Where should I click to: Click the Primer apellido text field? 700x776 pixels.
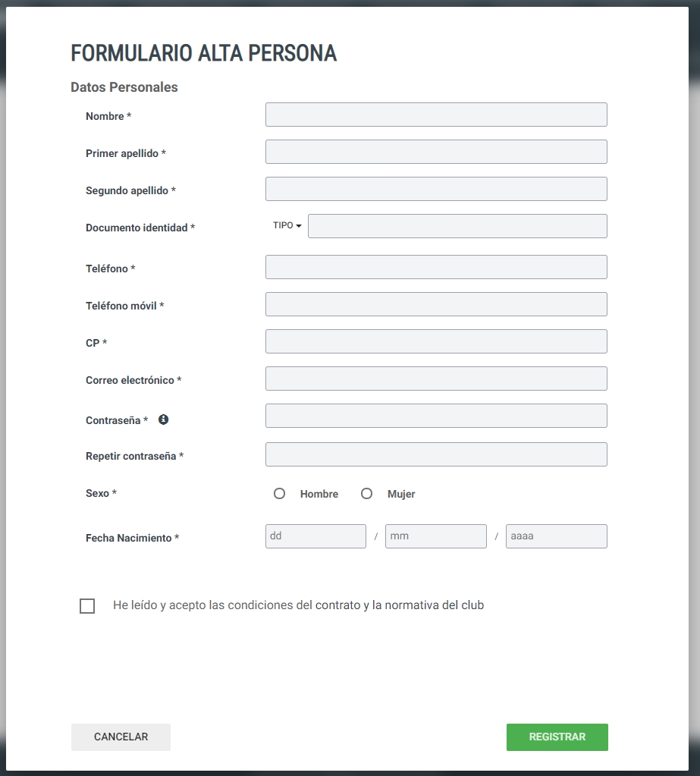pyautogui.click(x=436, y=152)
